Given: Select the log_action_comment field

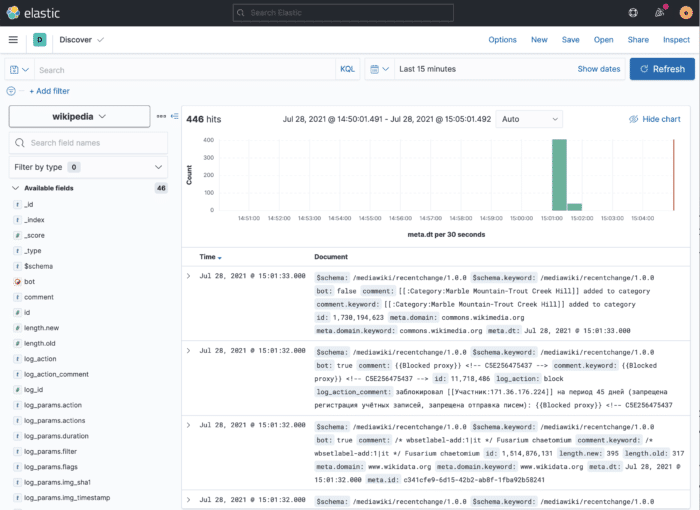Looking at the screenshot, I should click(x=56, y=375).
